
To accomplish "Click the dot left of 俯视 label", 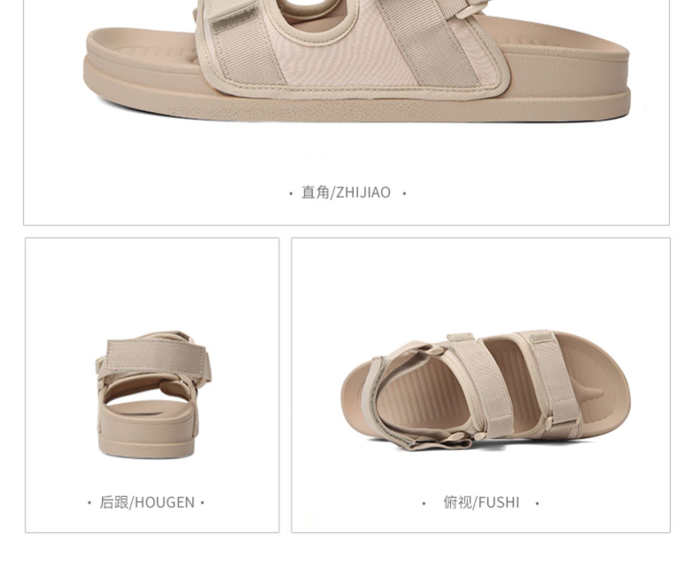I will click(424, 504).
